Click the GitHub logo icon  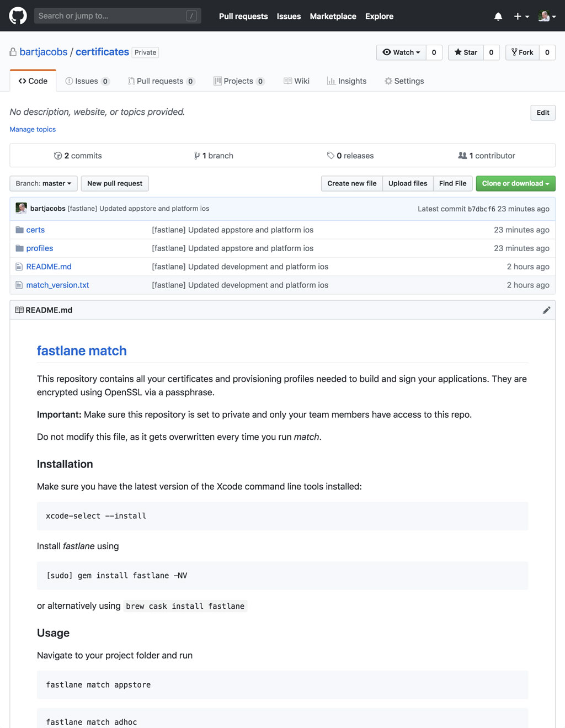click(17, 16)
